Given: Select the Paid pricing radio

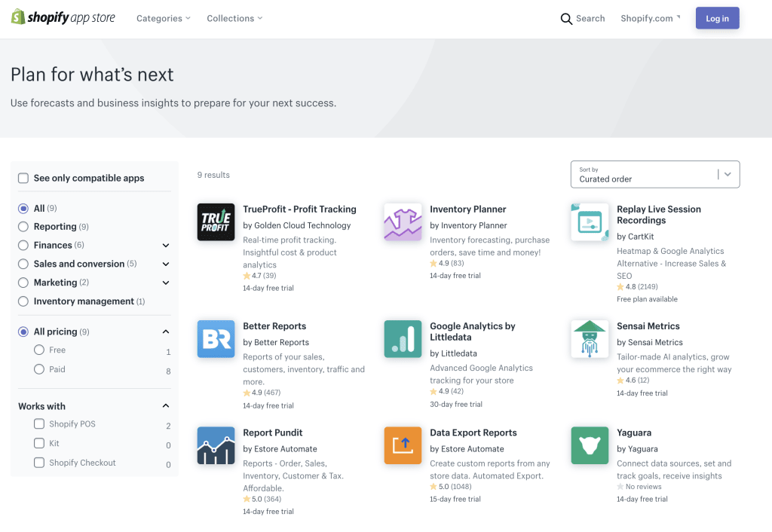Looking at the screenshot, I should pos(39,369).
